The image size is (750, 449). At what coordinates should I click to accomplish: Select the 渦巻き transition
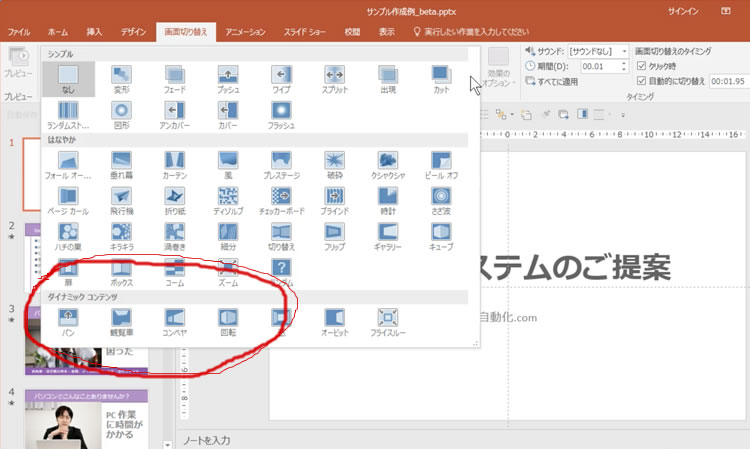point(175,237)
